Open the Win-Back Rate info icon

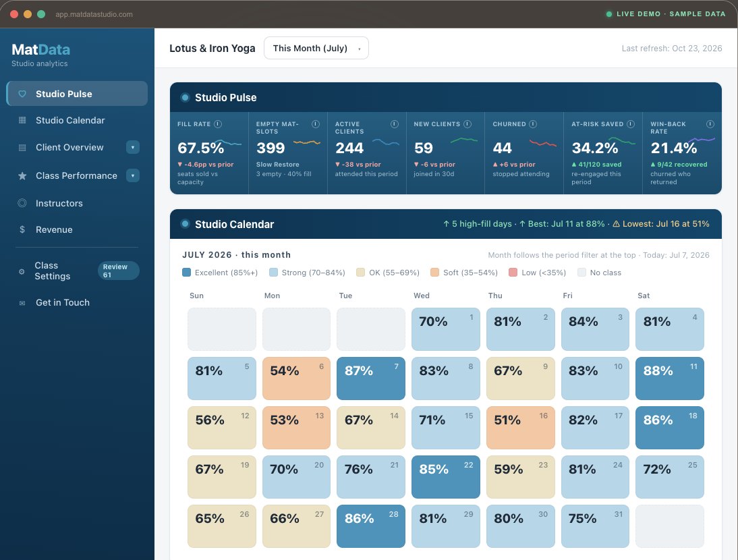[x=710, y=123]
